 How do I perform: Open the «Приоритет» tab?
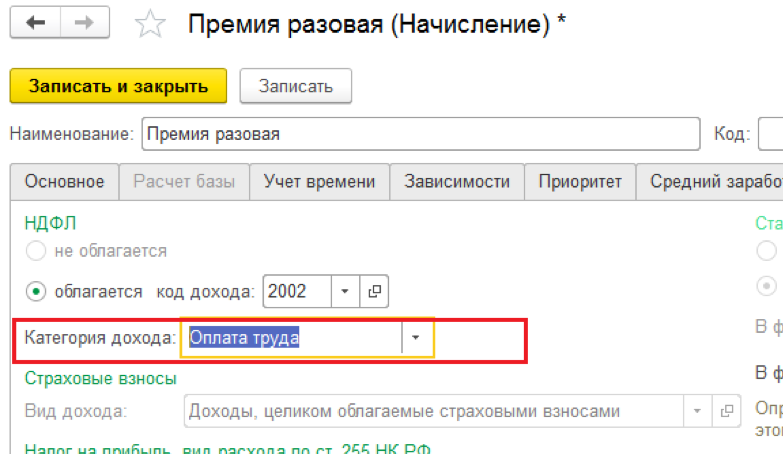(580, 182)
